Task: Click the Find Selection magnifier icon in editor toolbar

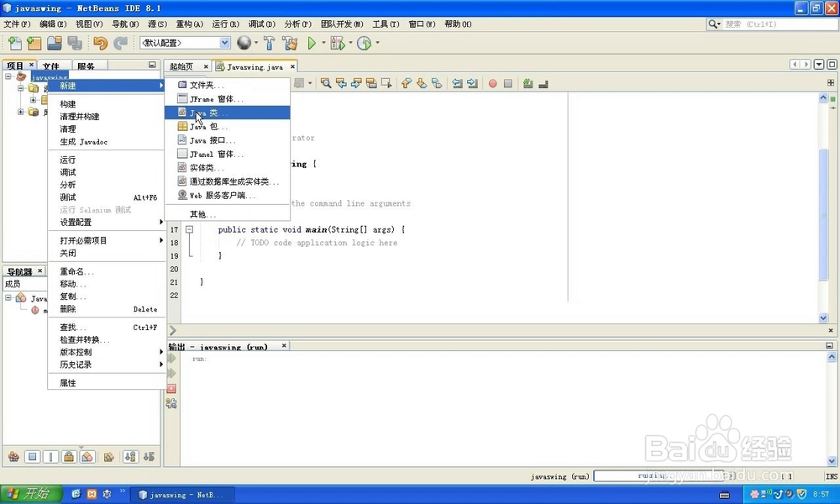Action: coord(326,83)
